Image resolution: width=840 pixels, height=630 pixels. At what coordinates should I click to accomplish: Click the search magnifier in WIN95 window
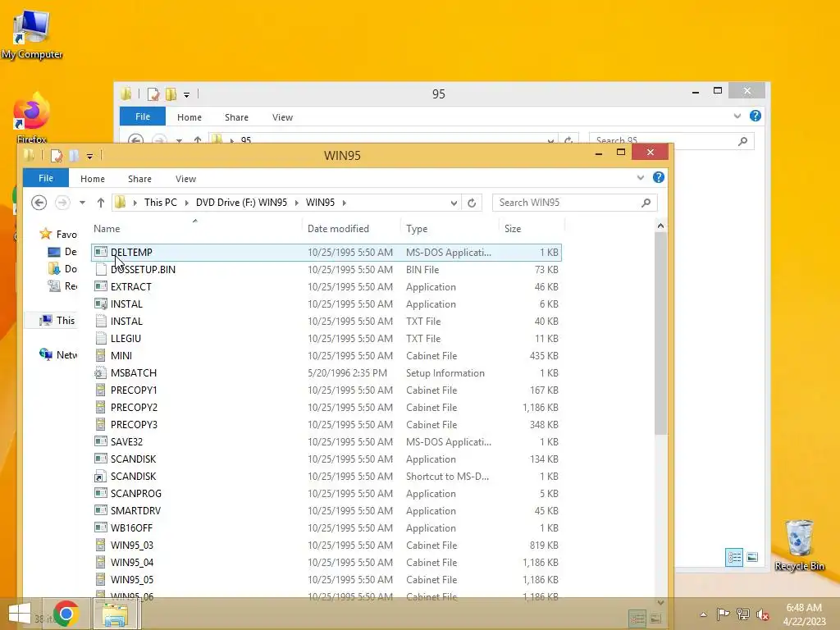646,203
